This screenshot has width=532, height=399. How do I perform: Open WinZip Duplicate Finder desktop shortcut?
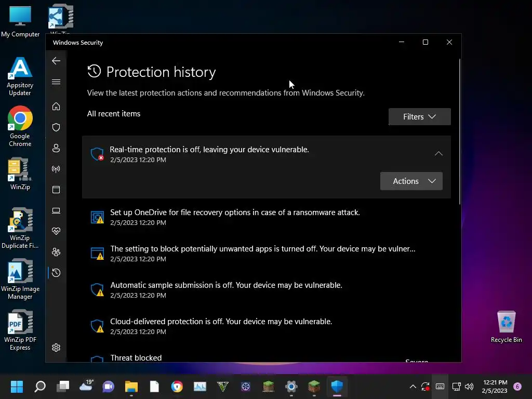click(x=20, y=228)
